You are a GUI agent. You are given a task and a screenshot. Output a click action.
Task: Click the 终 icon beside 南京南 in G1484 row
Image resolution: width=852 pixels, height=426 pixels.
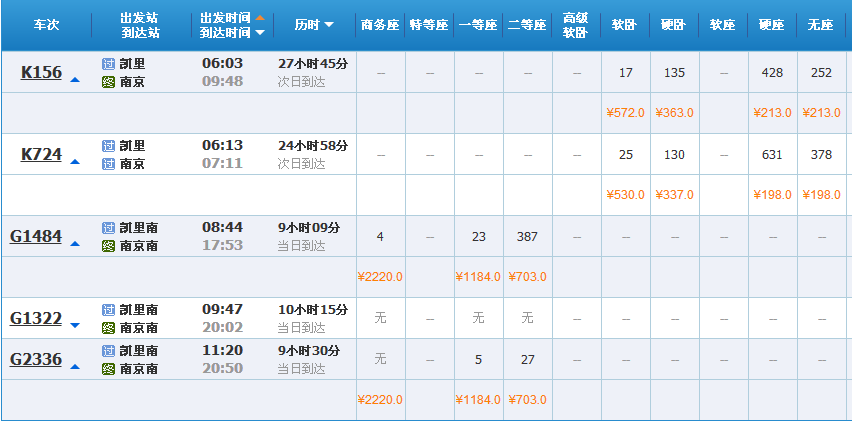[109, 246]
